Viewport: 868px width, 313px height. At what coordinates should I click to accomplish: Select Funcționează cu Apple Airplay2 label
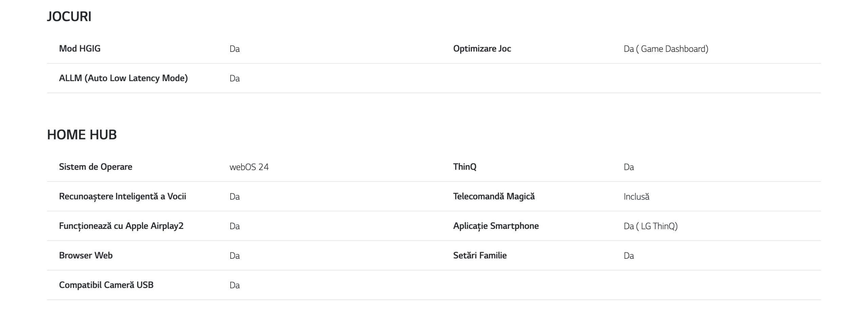click(x=121, y=226)
